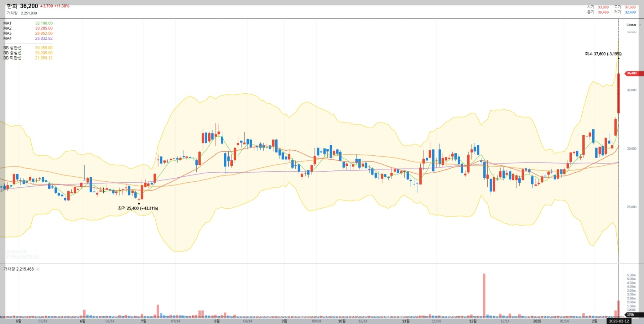
Task: Click the 36,200 current price text
Action: coord(29,6)
